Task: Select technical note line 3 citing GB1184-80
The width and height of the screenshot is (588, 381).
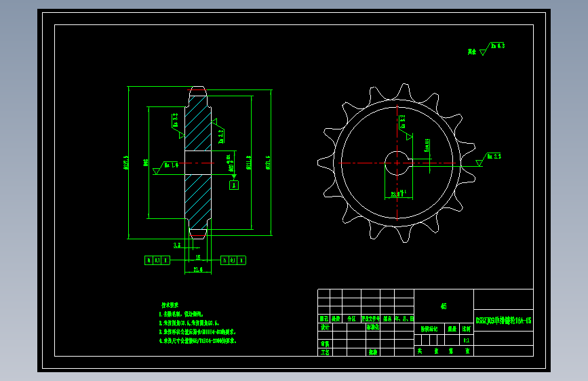Action: 197,332
